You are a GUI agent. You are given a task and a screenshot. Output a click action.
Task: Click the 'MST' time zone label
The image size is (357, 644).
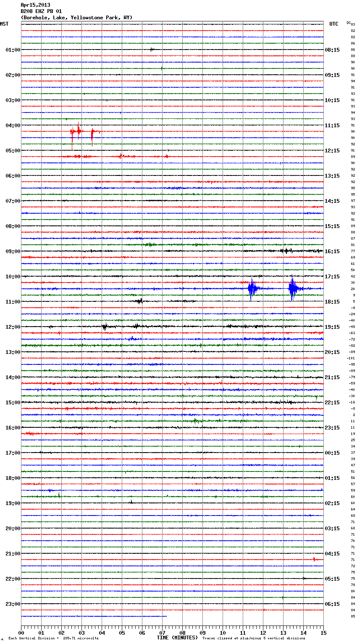pyautogui.click(x=4, y=24)
